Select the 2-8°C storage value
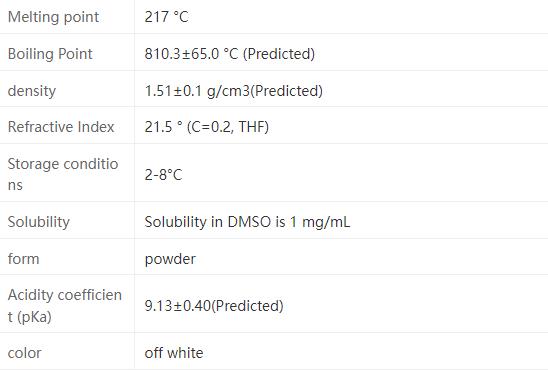 [164, 175]
